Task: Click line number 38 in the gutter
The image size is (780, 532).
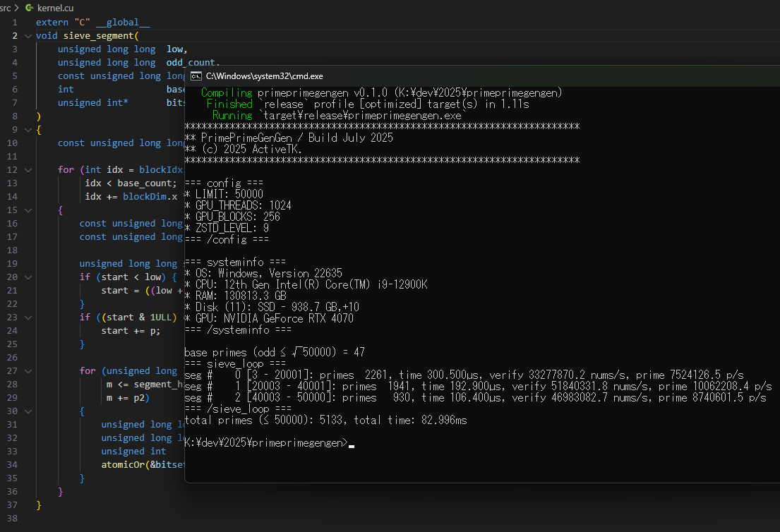Action: coord(12,519)
